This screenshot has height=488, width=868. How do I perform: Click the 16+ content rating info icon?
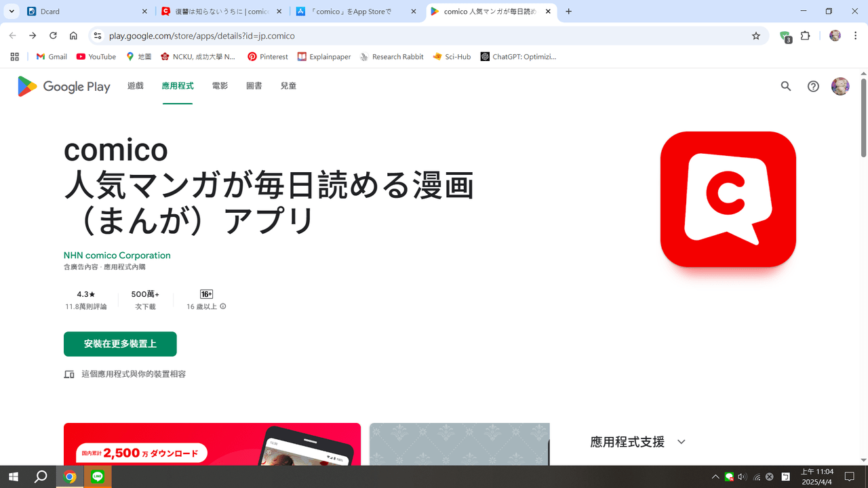(x=222, y=306)
